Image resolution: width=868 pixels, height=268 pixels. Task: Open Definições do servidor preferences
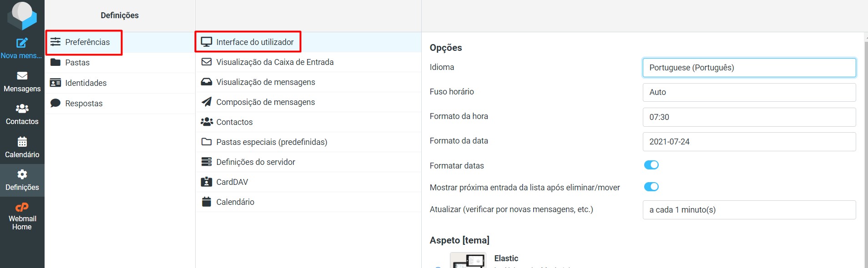[308, 162]
